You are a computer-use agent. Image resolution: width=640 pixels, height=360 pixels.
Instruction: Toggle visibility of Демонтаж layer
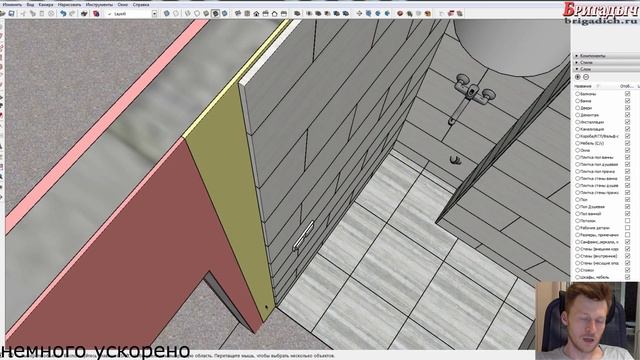(627, 115)
